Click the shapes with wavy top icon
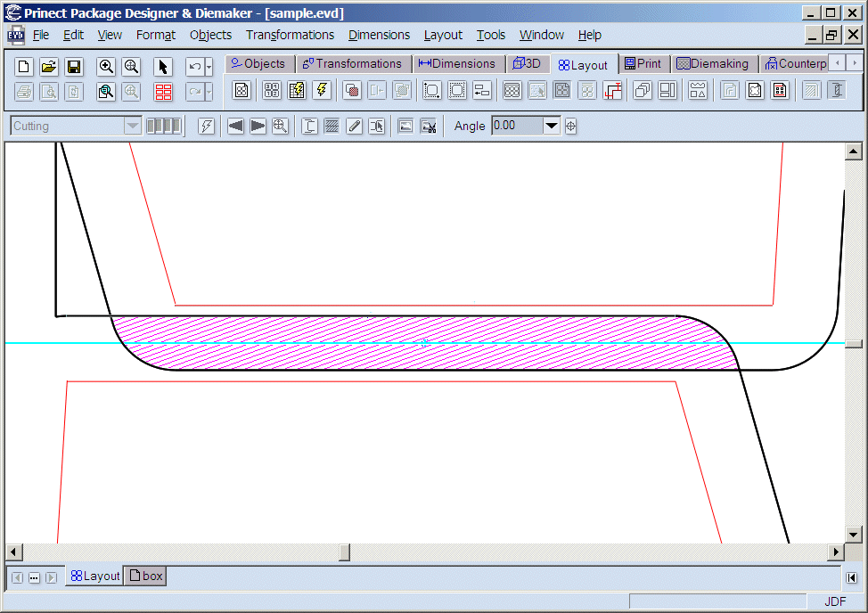This screenshot has height=613, width=868. pyautogui.click(x=698, y=90)
